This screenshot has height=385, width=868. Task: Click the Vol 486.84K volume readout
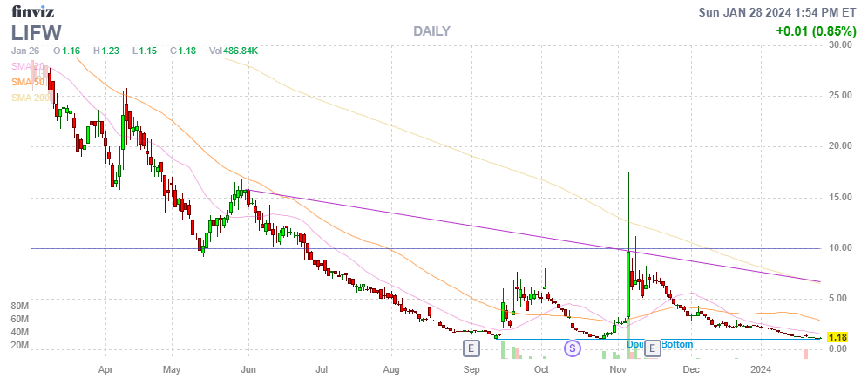point(234,51)
